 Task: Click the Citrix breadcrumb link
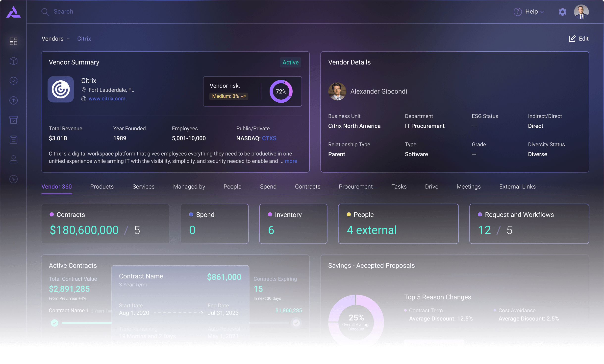click(x=84, y=39)
